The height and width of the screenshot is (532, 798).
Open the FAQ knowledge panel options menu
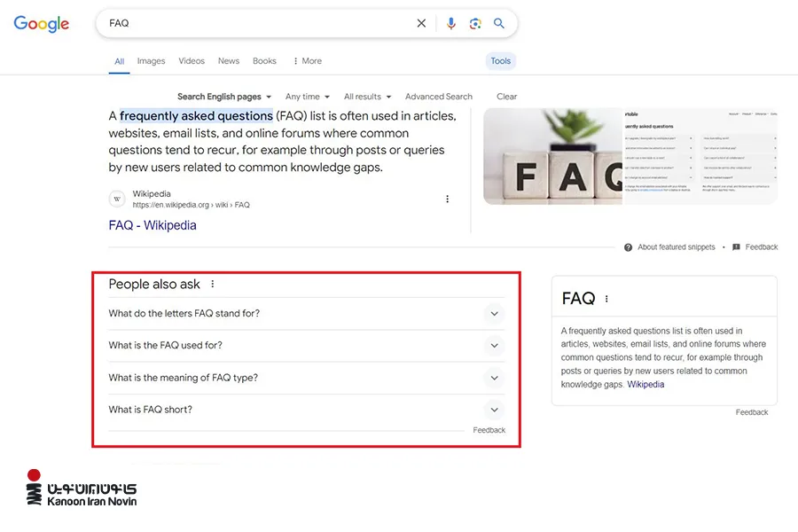pos(606,299)
